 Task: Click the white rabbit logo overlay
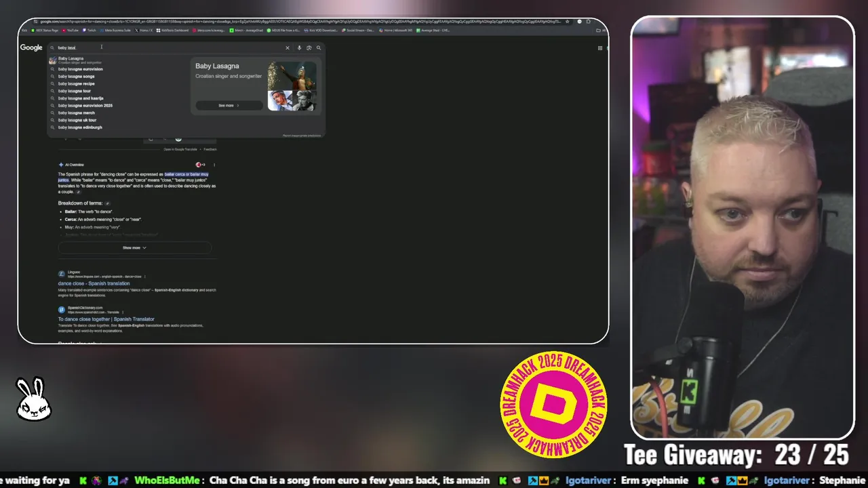tap(33, 399)
